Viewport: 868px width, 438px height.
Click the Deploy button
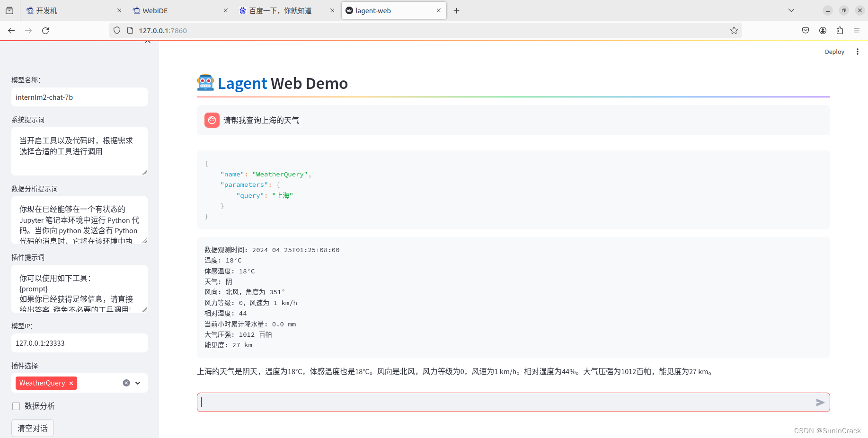(834, 52)
